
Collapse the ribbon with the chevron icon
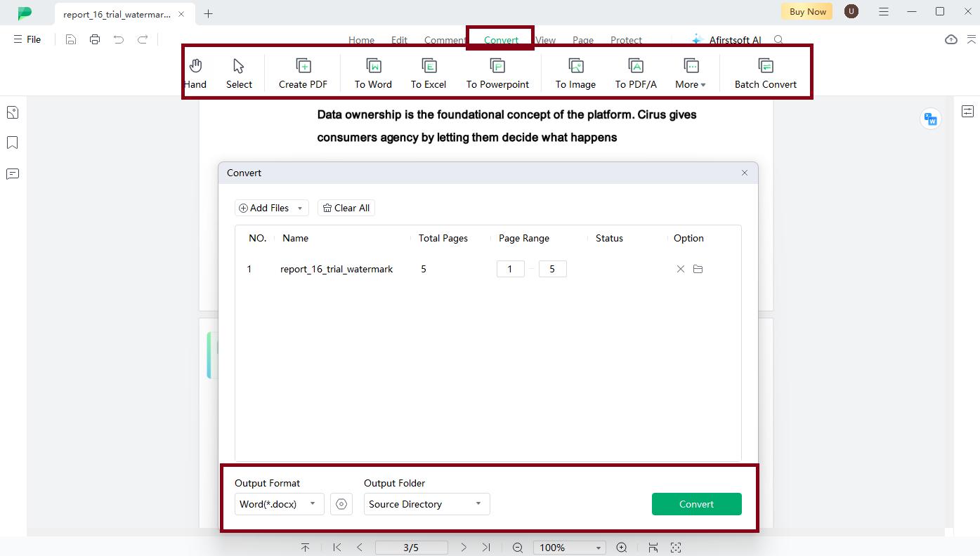(972, 39)
